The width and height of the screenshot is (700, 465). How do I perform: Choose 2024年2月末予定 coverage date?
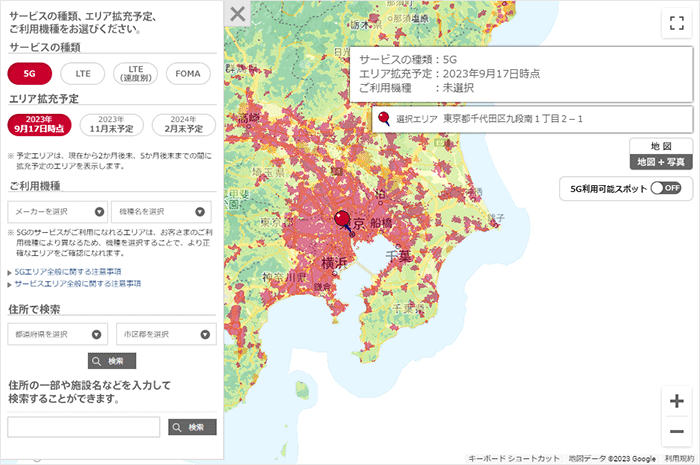click(183, 125)
